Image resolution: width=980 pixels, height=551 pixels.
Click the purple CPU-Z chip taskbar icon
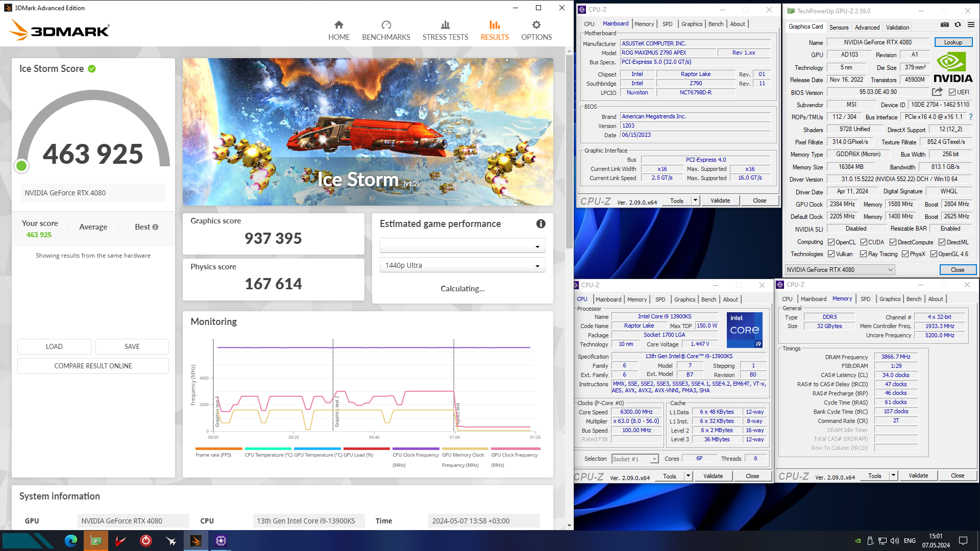coord(221,541)
